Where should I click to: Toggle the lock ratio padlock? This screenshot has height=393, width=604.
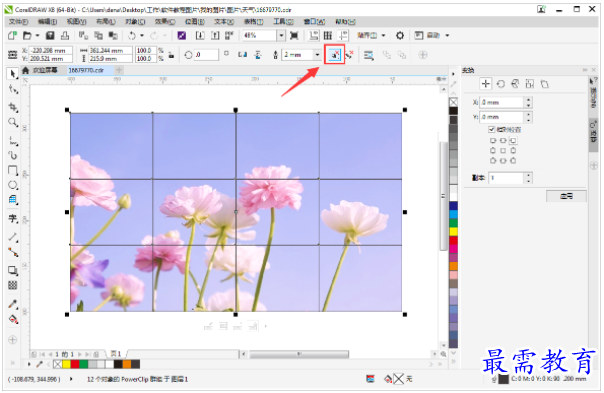click(x=171, y=55)
